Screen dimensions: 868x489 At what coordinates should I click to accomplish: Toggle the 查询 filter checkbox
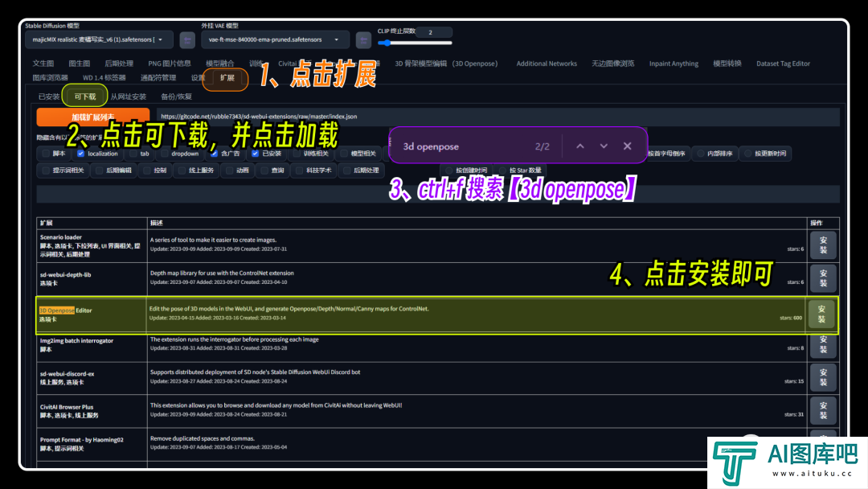pyautogui.click(x=264, y=171)
